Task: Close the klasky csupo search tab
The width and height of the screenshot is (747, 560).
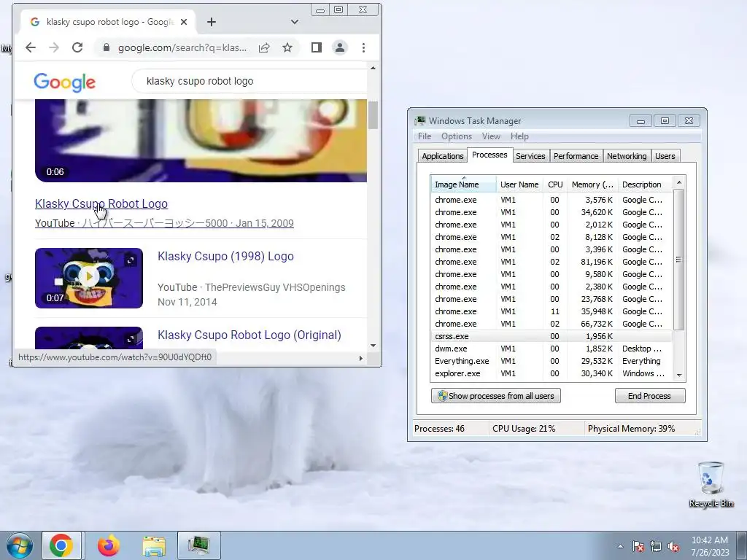Action: pyautogui.click(x=184, y=22)
